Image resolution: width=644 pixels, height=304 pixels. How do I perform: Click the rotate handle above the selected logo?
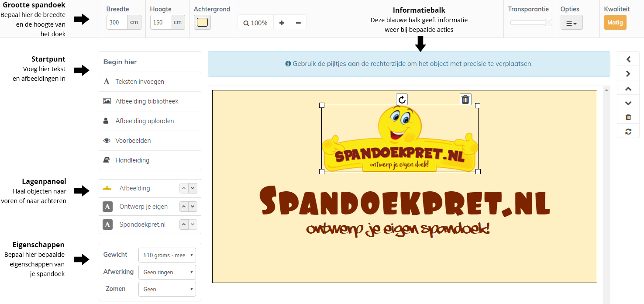click(x=402, y=100)
